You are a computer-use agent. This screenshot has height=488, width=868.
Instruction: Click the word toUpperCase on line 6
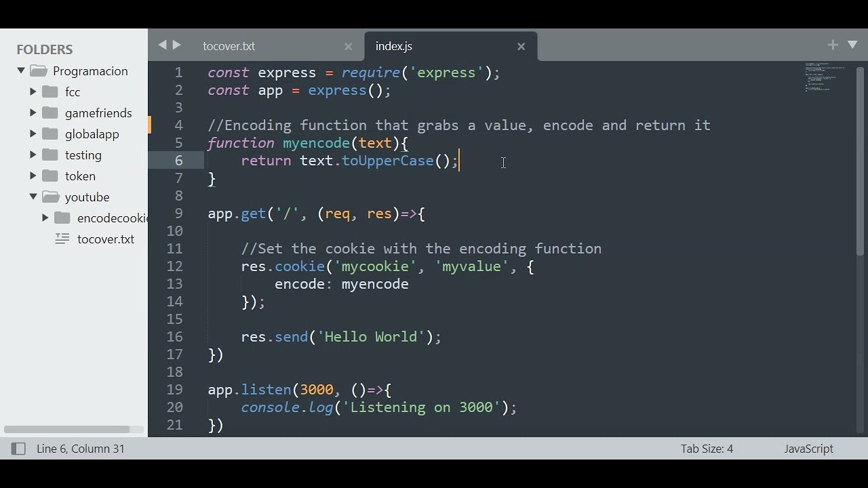(x=388, y=161)
